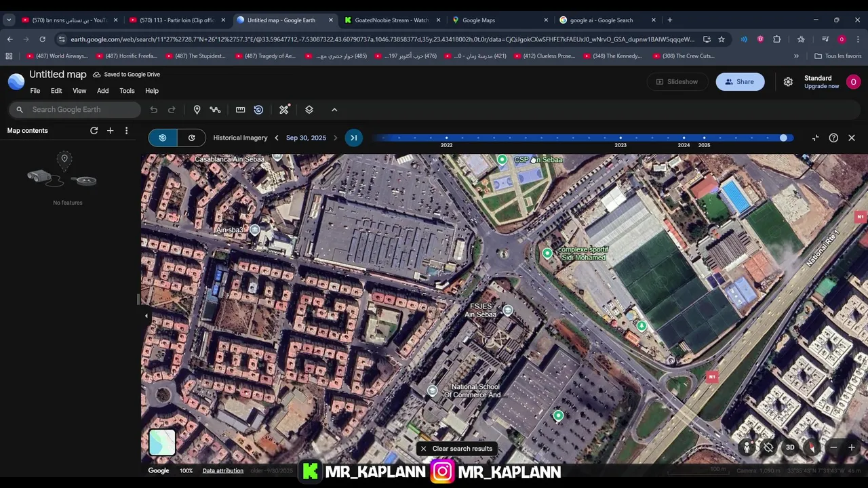Image resolution: width=868 pixels, height=488 pixels.
Task: Open the View menu
Action: [x=79, y=91]
